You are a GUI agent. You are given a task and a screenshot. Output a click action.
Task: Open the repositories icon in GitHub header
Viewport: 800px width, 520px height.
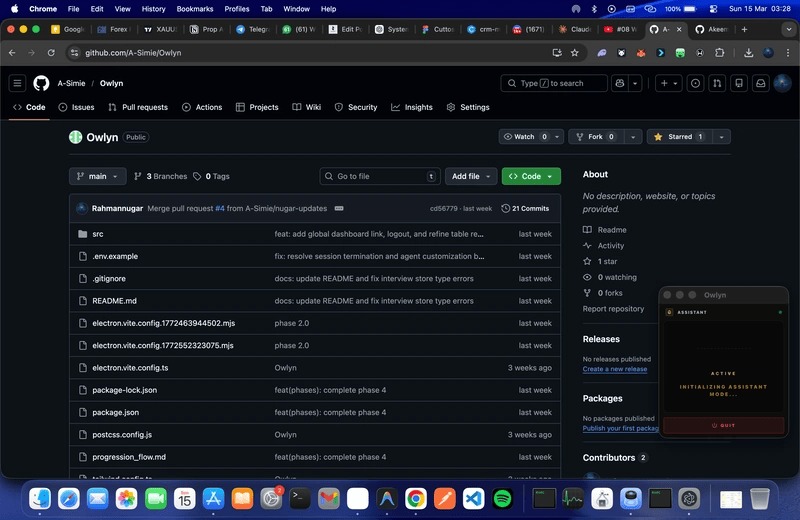pyautogui.click(x=739, y=83)
